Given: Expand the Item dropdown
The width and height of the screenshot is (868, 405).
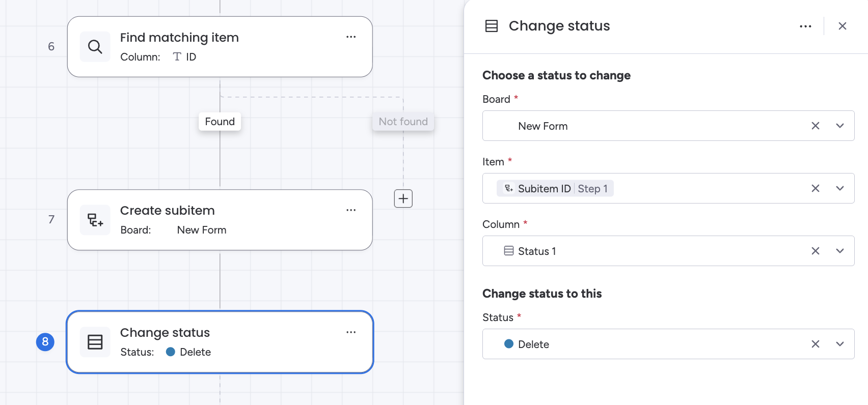Looking at the screenshot, I should pos(840,188).
